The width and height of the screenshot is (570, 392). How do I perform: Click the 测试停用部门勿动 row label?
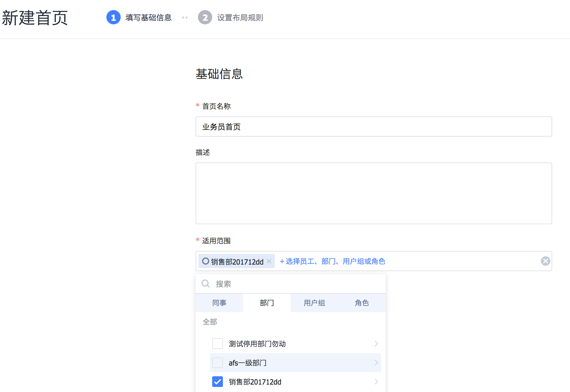click(x=257, y=344)
